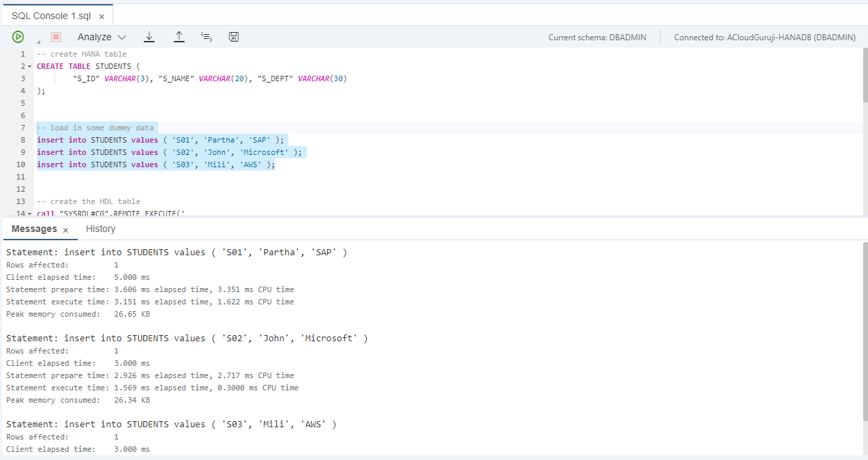
Task: Click the Messages panel vertical scrollbar
Action: coord(865,307)
